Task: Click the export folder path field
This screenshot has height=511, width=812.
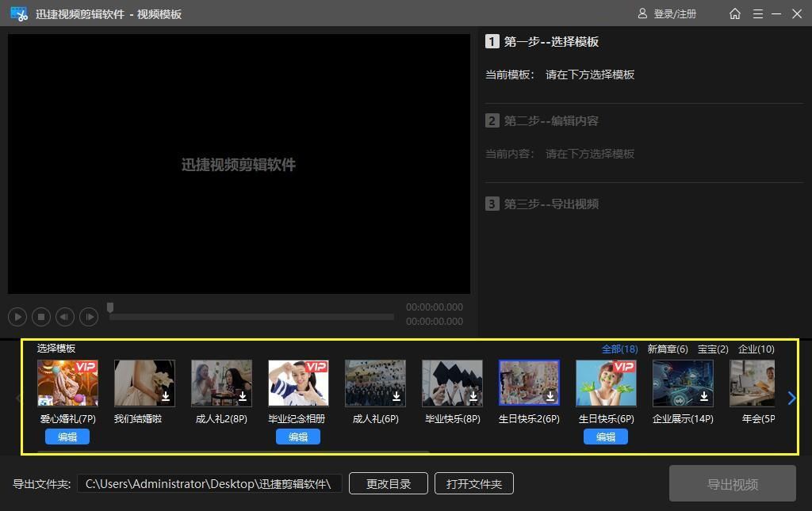Action: point(209,483)
